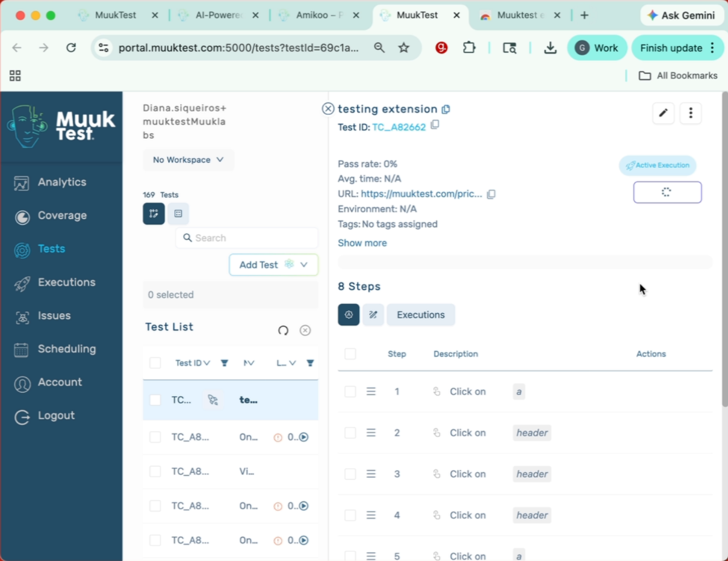The width and height of the screenshot is (728, 561).
Task: Reload the page with the refresh icon
Action: 71,48
